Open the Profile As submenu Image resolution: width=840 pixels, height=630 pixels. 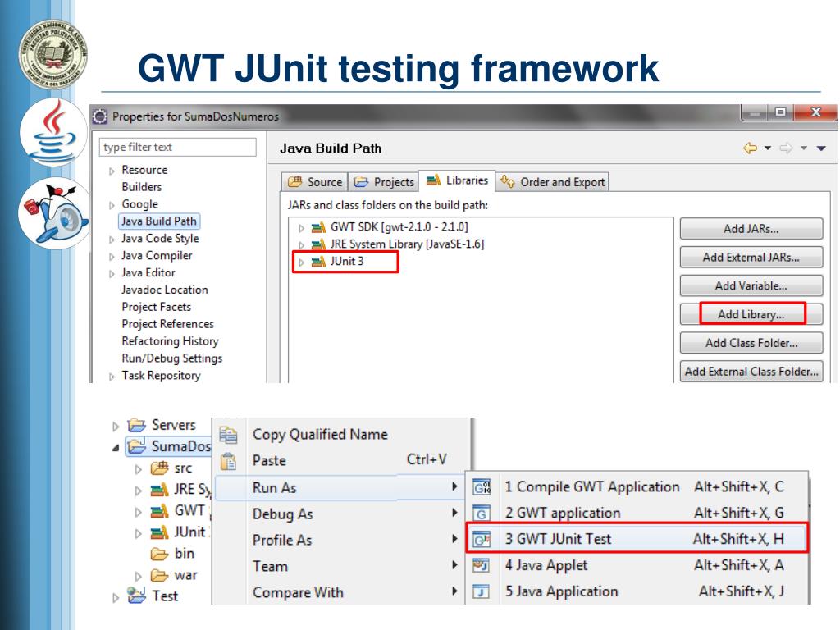click(340, 541)
